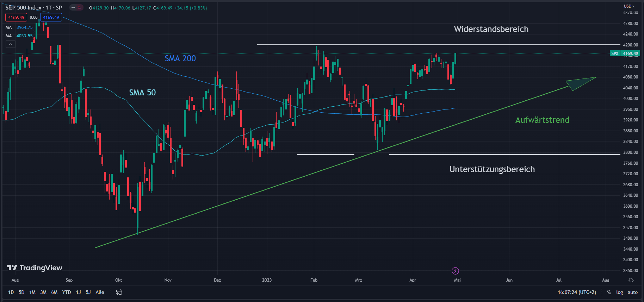Select the 1D time range
Screen dimensions: 644x302
[x=11, y=292]
